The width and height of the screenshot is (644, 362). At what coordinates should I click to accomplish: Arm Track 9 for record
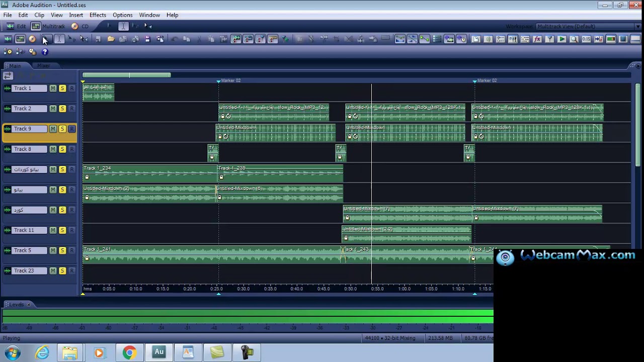tap(72, 129)
